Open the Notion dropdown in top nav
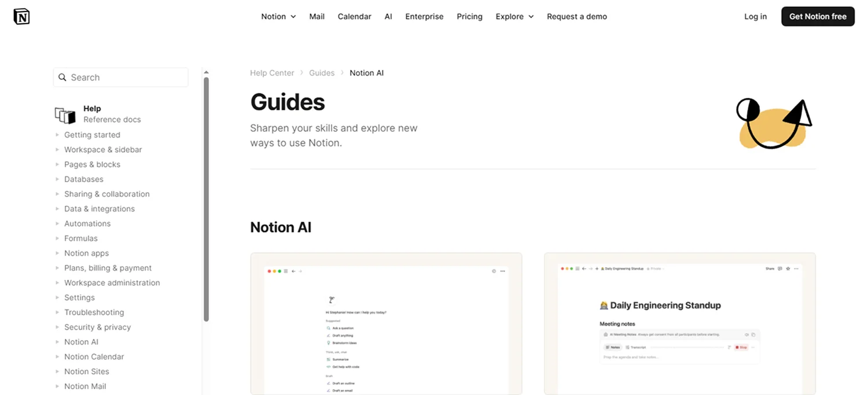This screenshot has height=395, width=868. (x=278, y=17)
